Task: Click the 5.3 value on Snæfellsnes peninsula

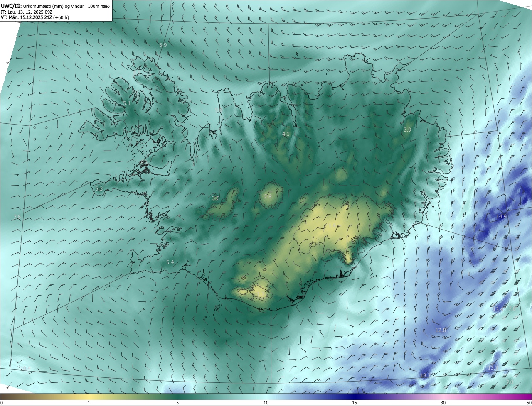Action: 99,188
